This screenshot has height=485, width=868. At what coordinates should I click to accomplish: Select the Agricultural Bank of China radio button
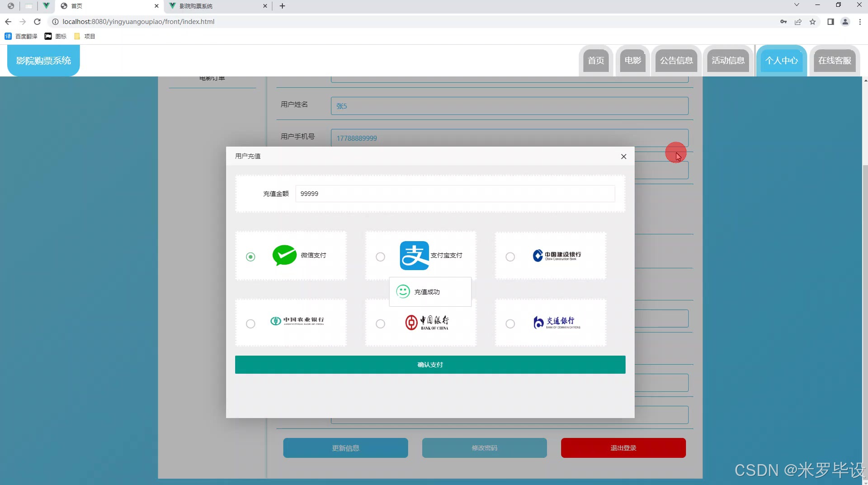[x=250, y=323]
